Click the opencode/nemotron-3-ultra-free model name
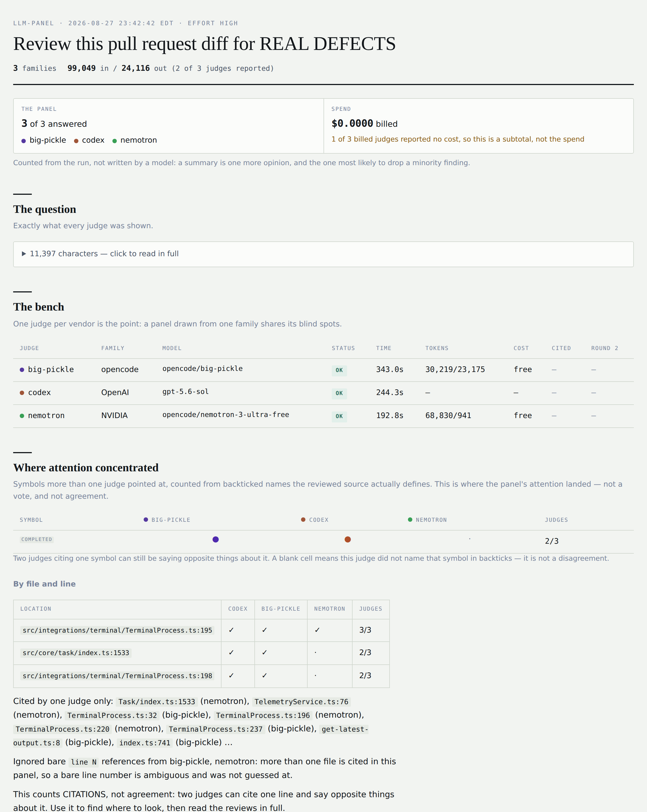Image resolution: width=647 pixels, height=812 pixels. [226, 415]
